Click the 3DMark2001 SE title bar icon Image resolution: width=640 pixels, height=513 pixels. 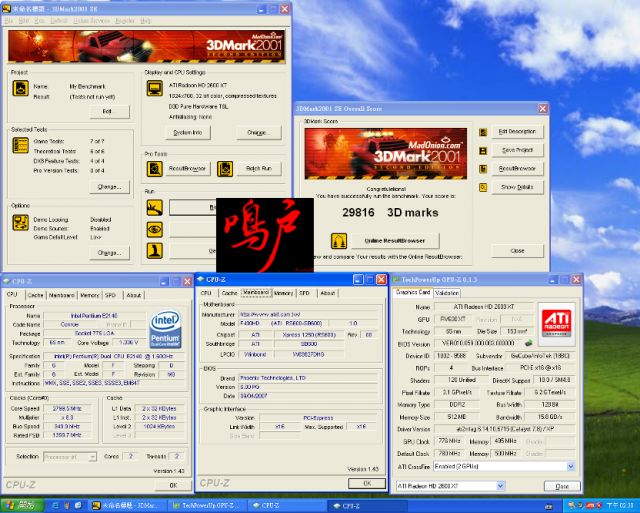tap(6, 9)
